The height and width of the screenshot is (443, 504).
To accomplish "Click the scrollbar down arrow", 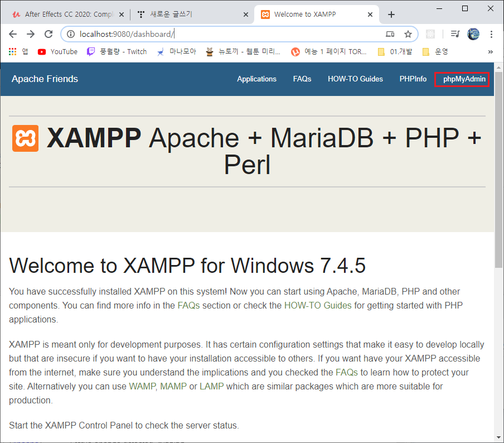I will pos(498,437).
